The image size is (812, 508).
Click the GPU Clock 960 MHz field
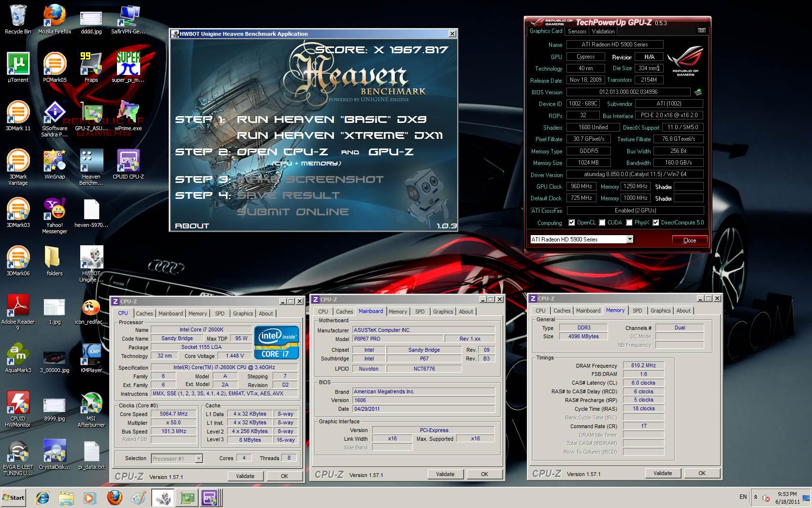(x=581, y=186)
